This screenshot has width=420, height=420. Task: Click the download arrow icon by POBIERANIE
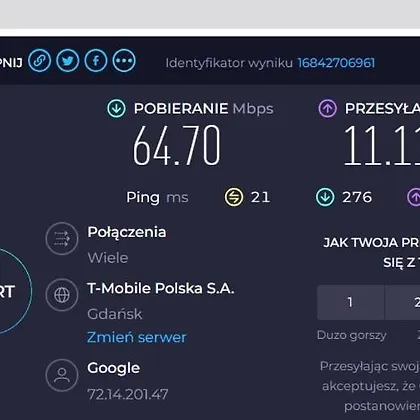click(x=116, y=109)
